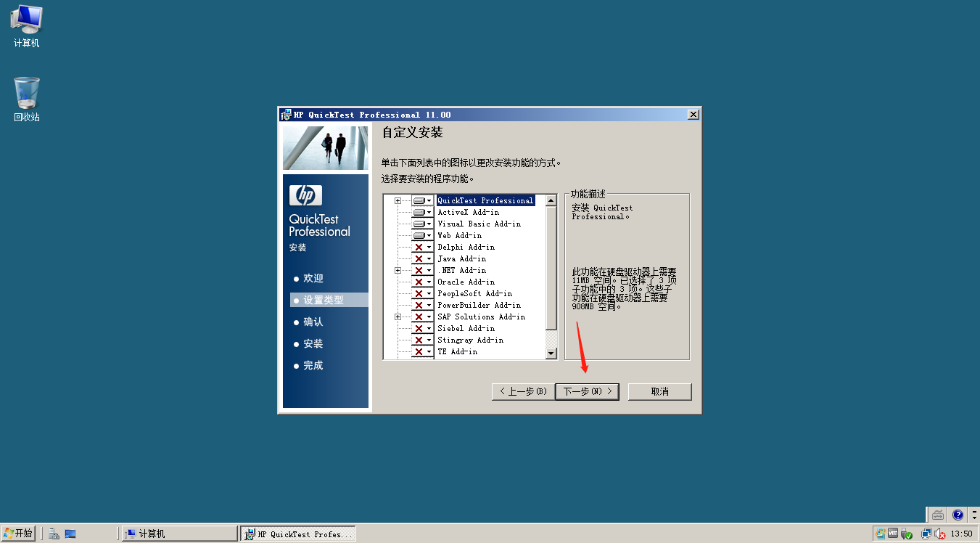Continue with 下一步(N) button
This screenshot has height=543, width=980.
point(588,391)
